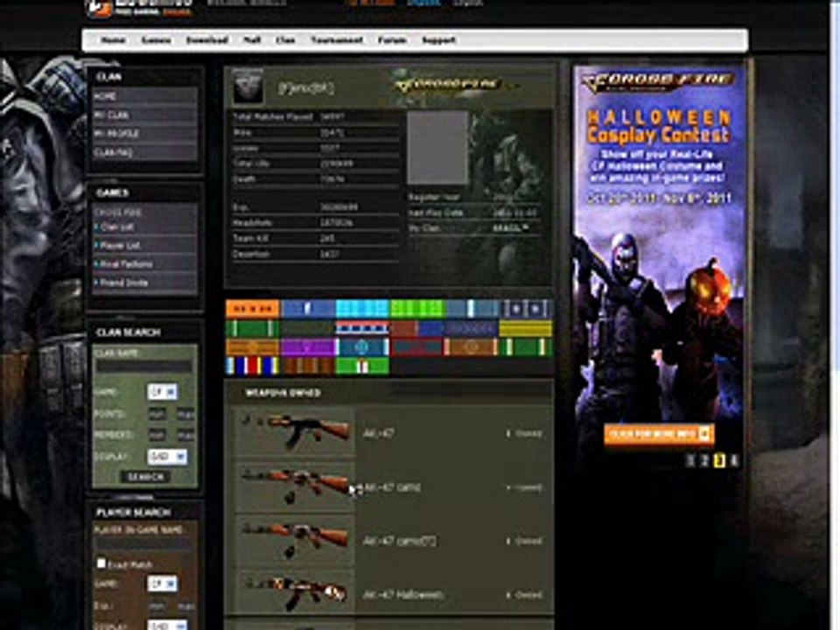
Task: Open the Support menu item
Action: click(x=438, y=40)
